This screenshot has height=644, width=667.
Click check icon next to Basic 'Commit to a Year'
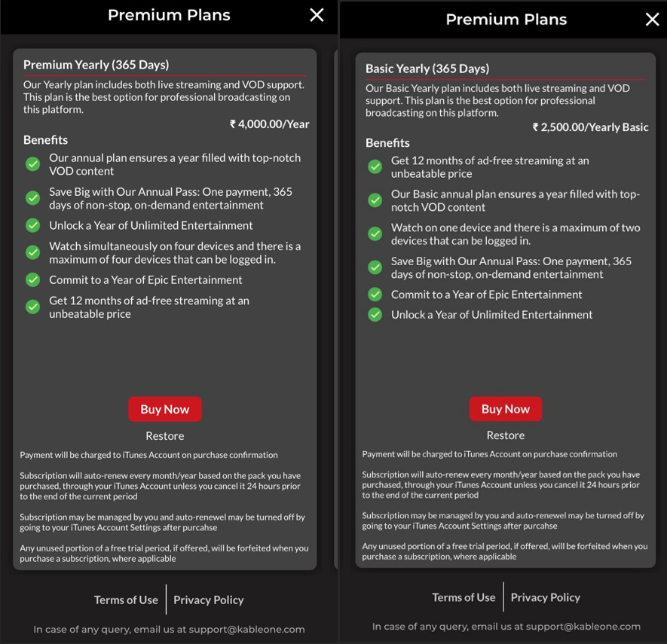pyautogui.click(x=375, y=295)
